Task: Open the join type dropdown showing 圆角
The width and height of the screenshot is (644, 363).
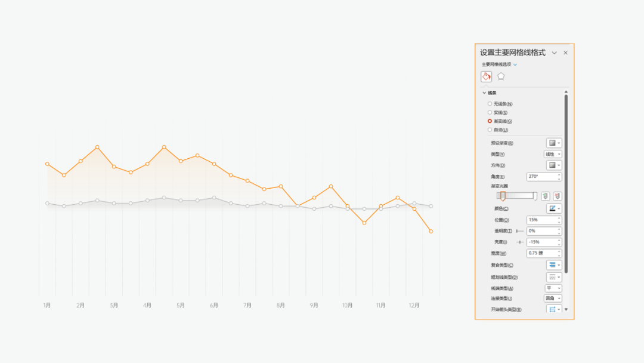Action: tap(553, 299)
